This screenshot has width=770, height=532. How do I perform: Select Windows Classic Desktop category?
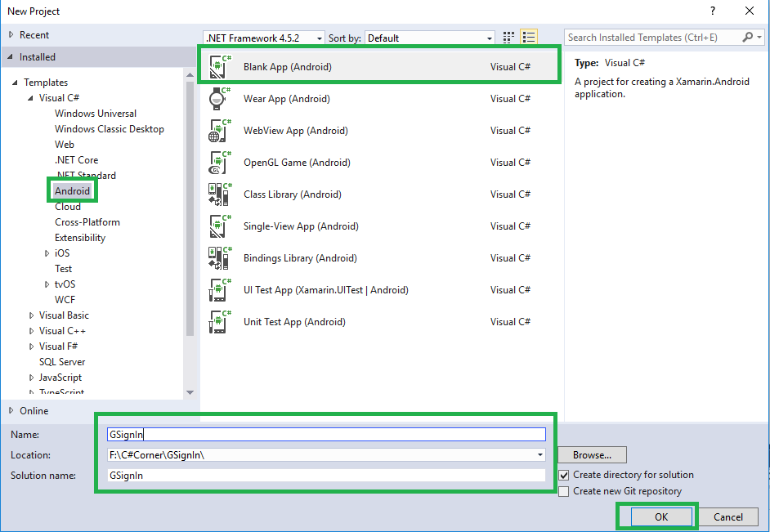point(109,129)
